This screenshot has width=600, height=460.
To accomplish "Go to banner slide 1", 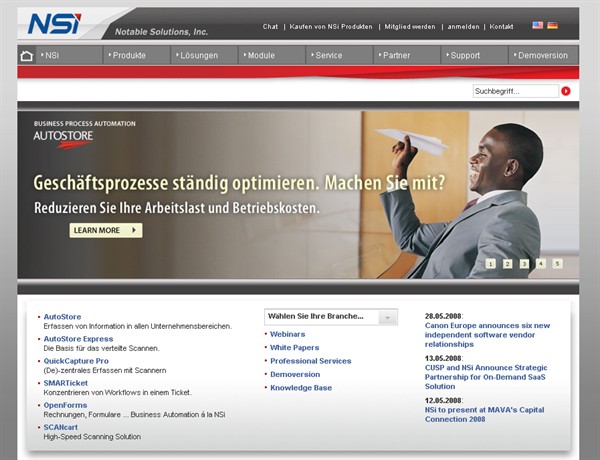I will point(491,264).
